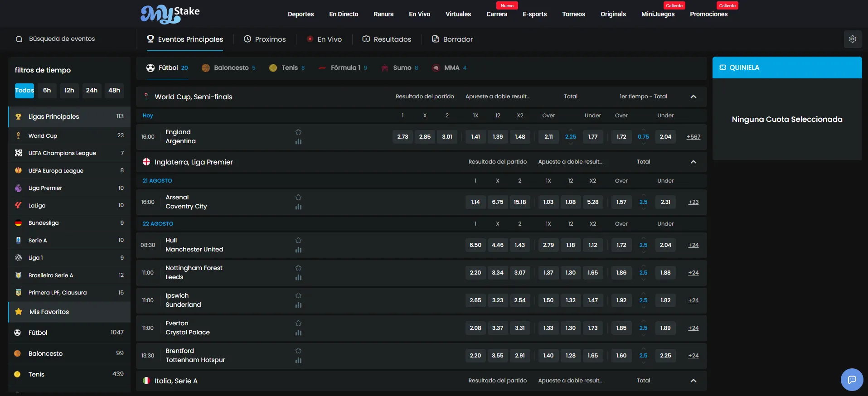Expand +24 markets for Nottingham Forest vs Leeds

coord(693,272)
